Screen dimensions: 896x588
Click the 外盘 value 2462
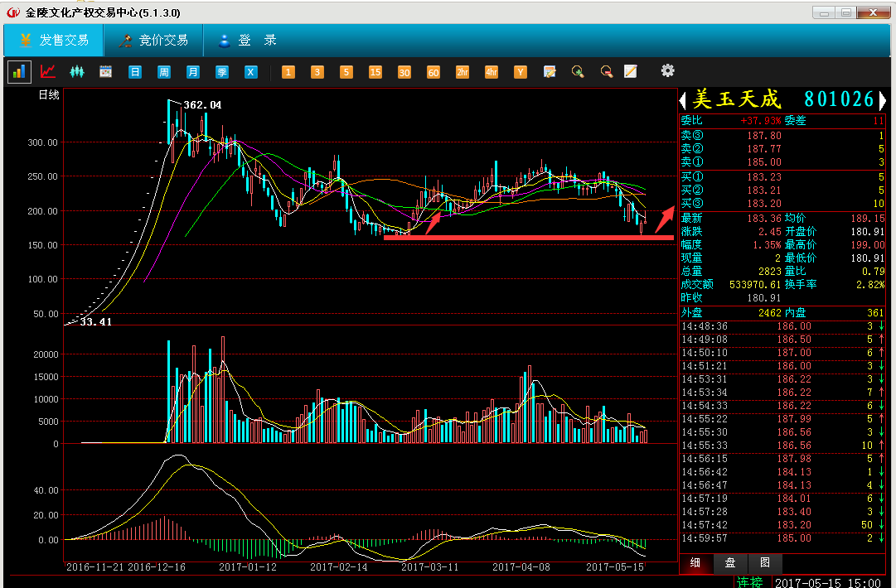click(x=770, y=313)
